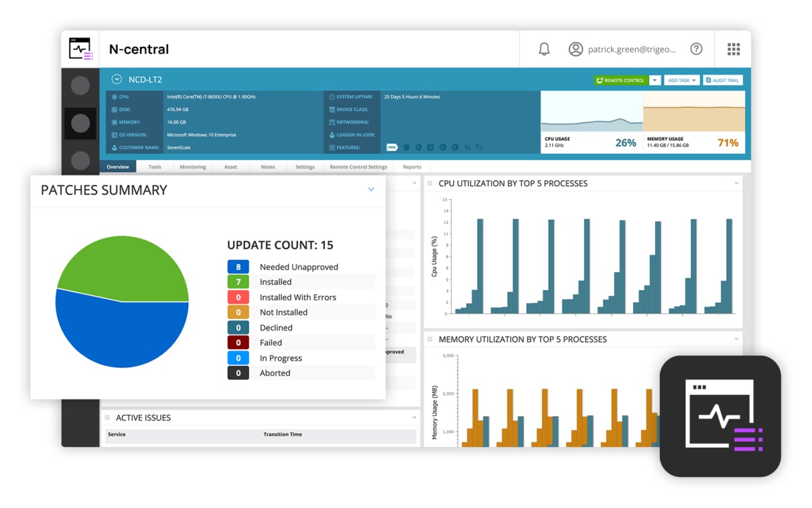Click the blue Needed Unapproved count swatch
The width and height of the screenshot is (812, 508).
pos(238,267)
